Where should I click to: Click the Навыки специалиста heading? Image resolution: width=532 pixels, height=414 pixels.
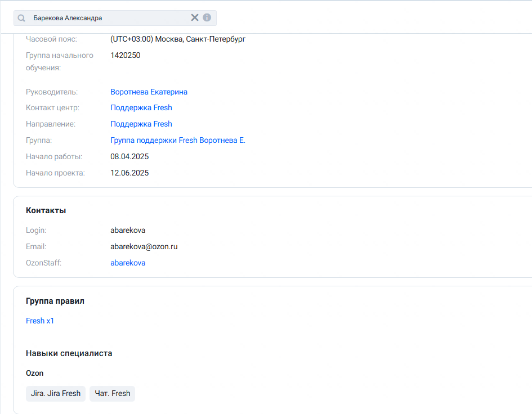tap(69, 353)
